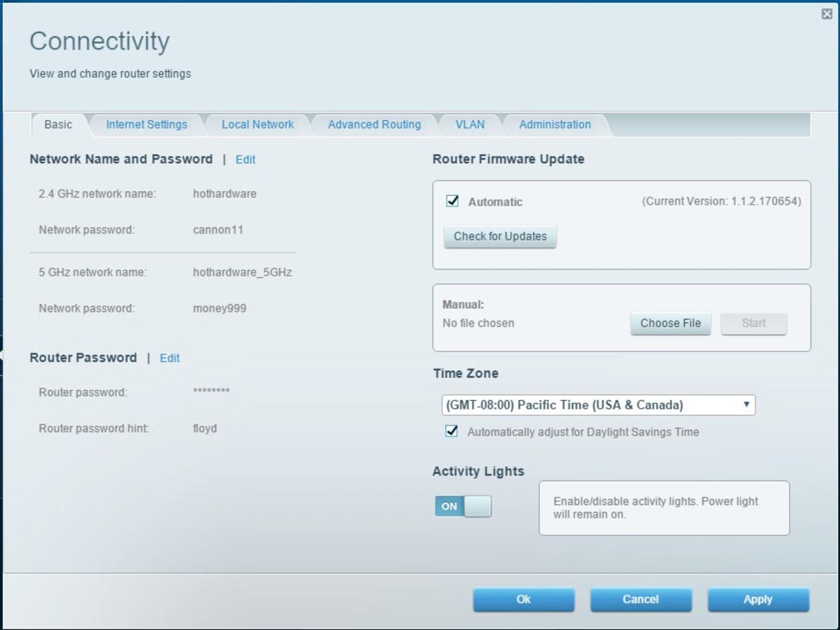Screen dimensions: 840x630
Task: Click 'View and change router settings' subtitle
Action: coord(111,74)
